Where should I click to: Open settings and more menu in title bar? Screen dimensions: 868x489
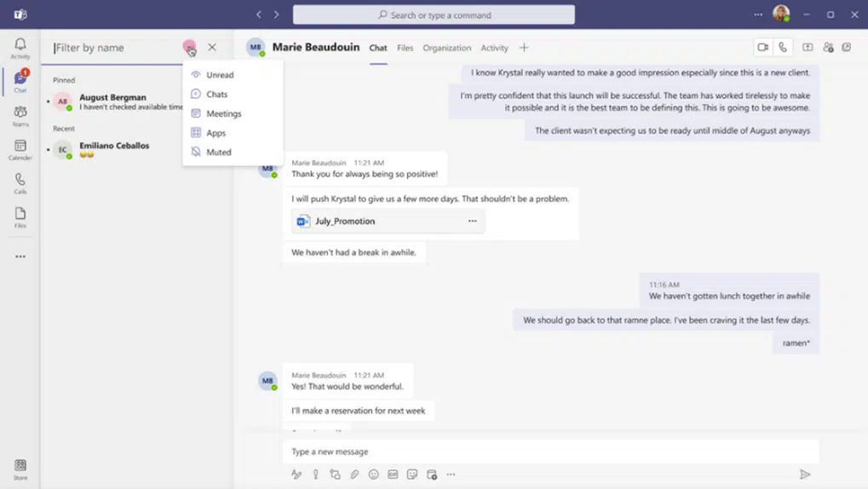[758, 14]
